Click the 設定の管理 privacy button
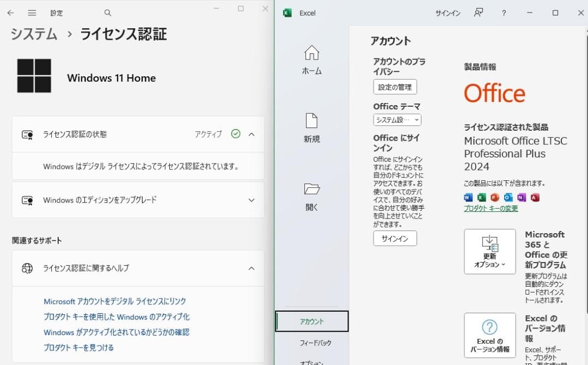This screenshot has height=365, width=588. 395,87
